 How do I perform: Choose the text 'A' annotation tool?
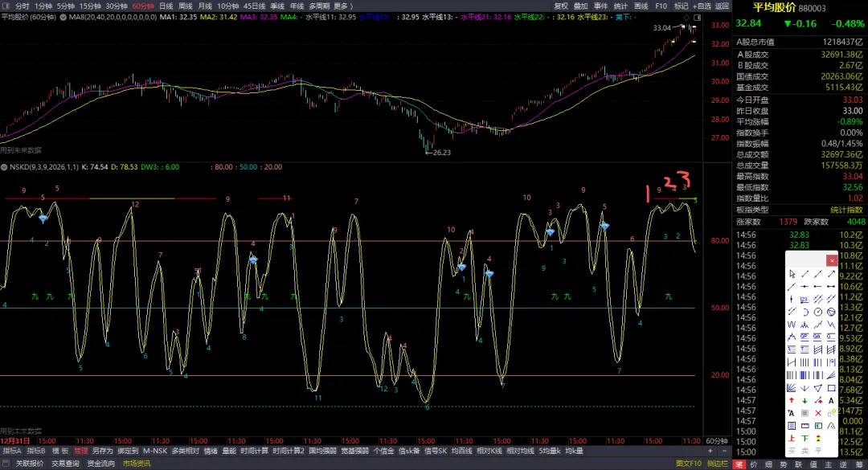coord(831,400)
